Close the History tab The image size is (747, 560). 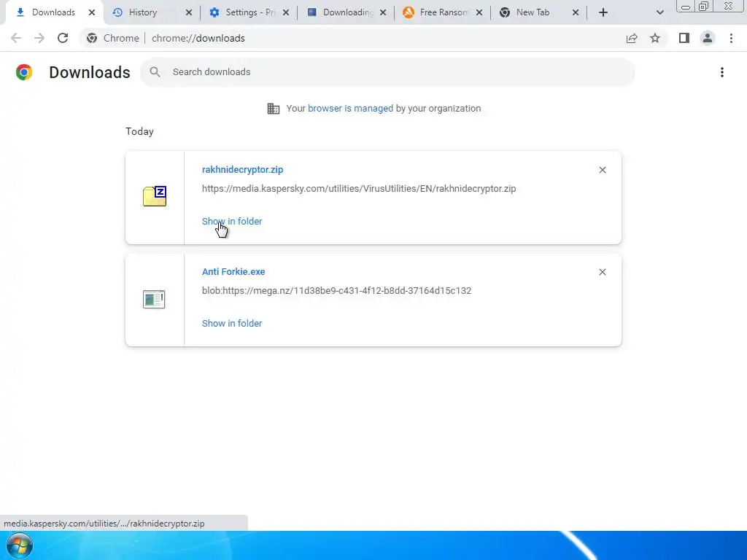(x=189, y=12)
